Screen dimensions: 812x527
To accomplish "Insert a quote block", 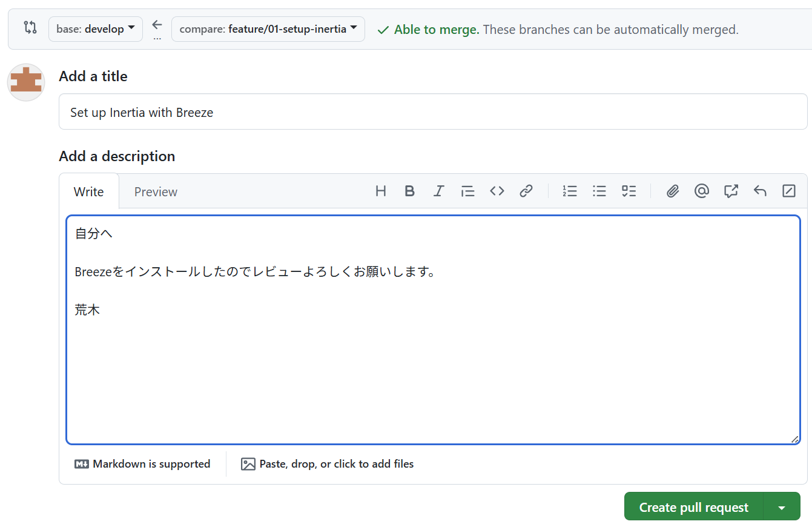I will click(x=468, y=191).
